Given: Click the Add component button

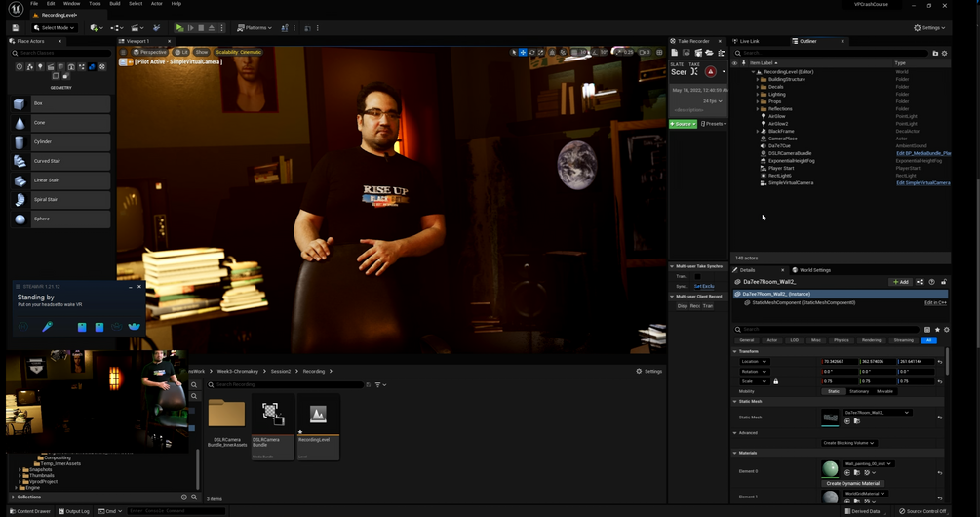Looking at the screenshot, I should pos(901,282).
